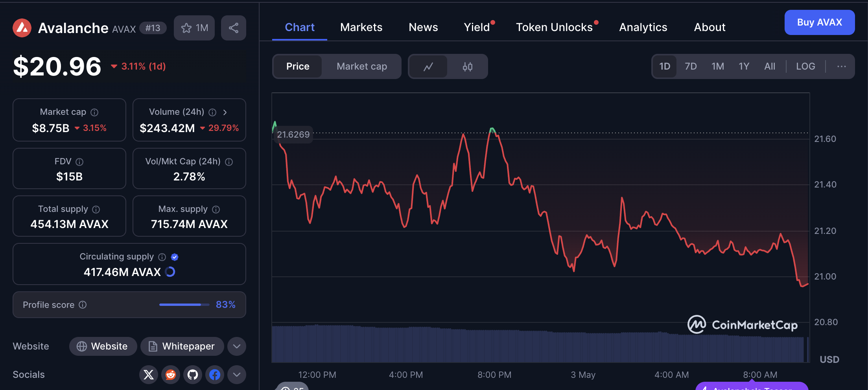868x390 pixels.
Task: Set chart range to 1M
Action: point(718,66)
